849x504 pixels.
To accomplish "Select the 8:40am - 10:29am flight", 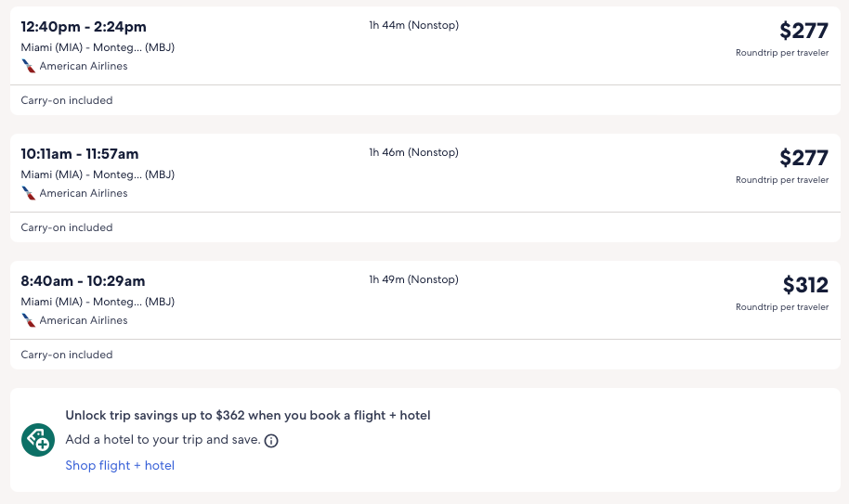I will [x=83, y=281].
